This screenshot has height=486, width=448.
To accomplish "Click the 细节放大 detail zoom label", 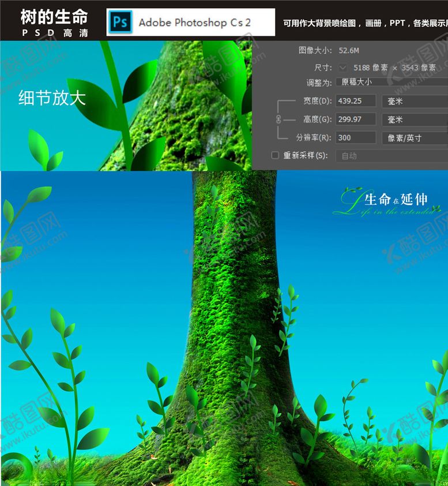I will [x=52, y=98].
